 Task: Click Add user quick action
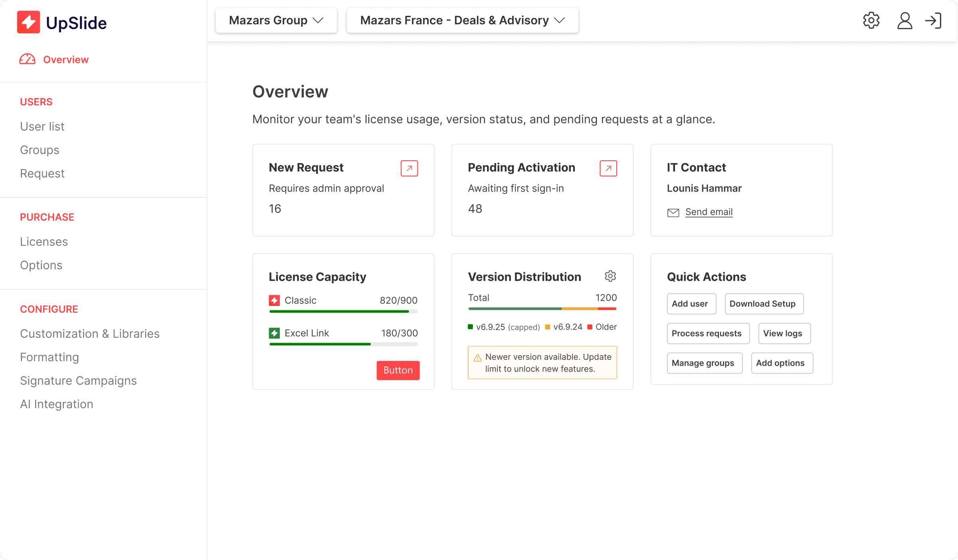click(691, 304)
